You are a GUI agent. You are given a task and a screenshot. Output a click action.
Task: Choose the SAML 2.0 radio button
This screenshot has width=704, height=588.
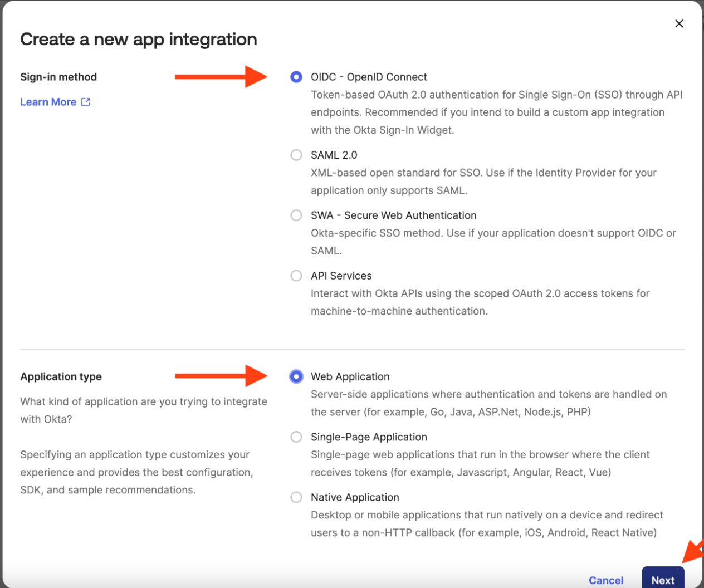click(x=296, y=155)
